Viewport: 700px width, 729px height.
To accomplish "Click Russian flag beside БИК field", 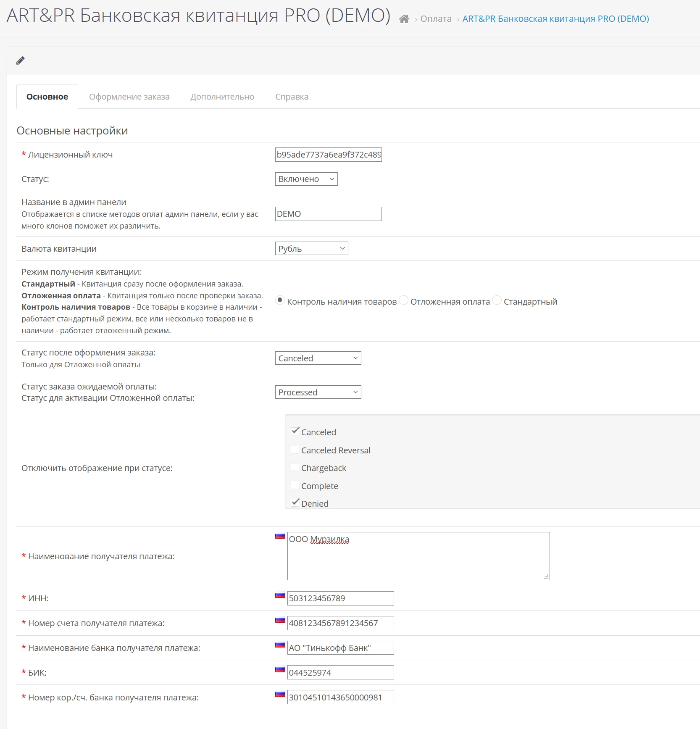I will click(x=280, y=669).
